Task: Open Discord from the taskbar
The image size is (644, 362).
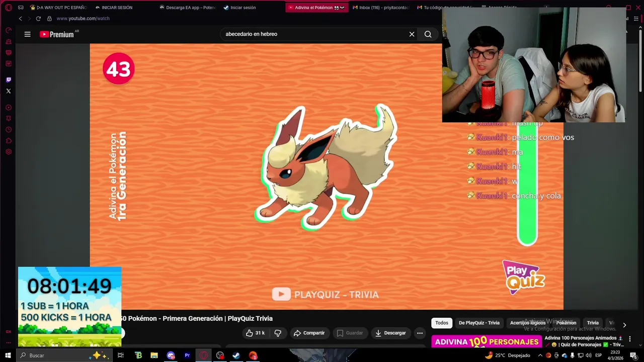Action: [x=171, y=355]
